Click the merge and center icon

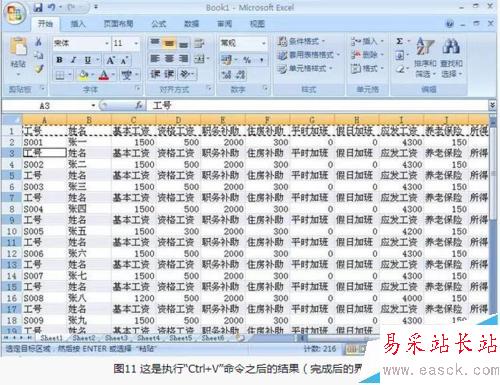(199, 59)
